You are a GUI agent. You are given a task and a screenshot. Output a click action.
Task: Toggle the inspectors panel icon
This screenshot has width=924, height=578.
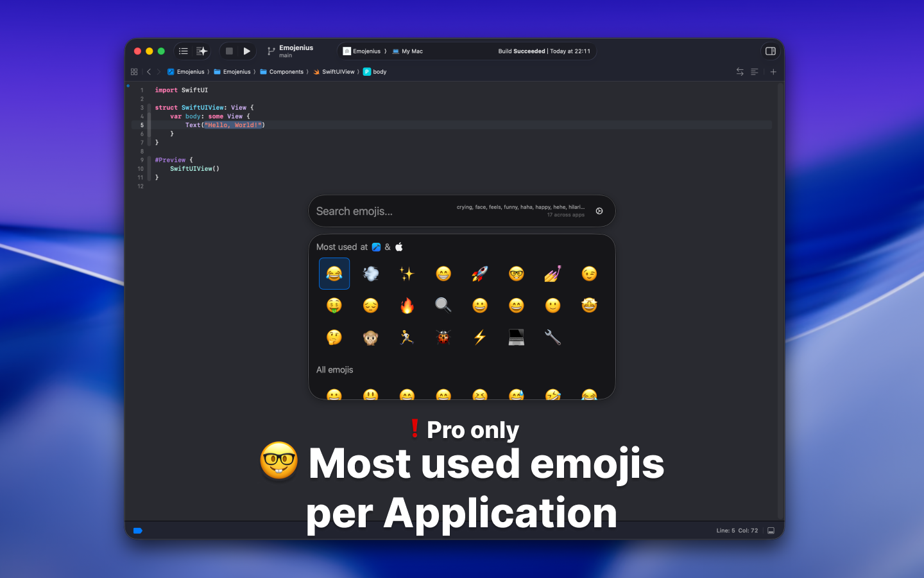point(771,51)
